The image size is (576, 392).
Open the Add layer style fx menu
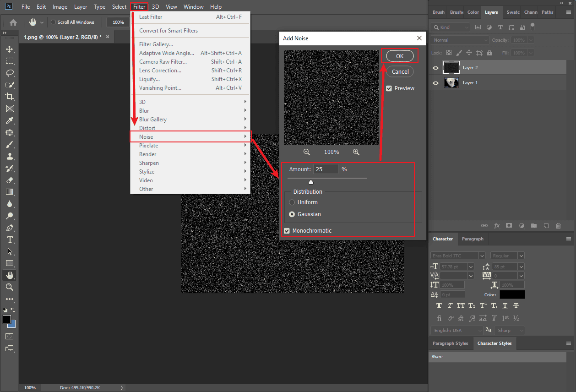point(497,225)
